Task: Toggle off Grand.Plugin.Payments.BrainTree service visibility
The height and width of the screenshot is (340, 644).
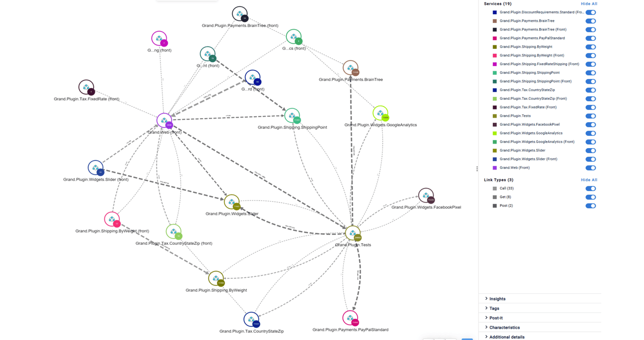Action: [x=591, y=21]
